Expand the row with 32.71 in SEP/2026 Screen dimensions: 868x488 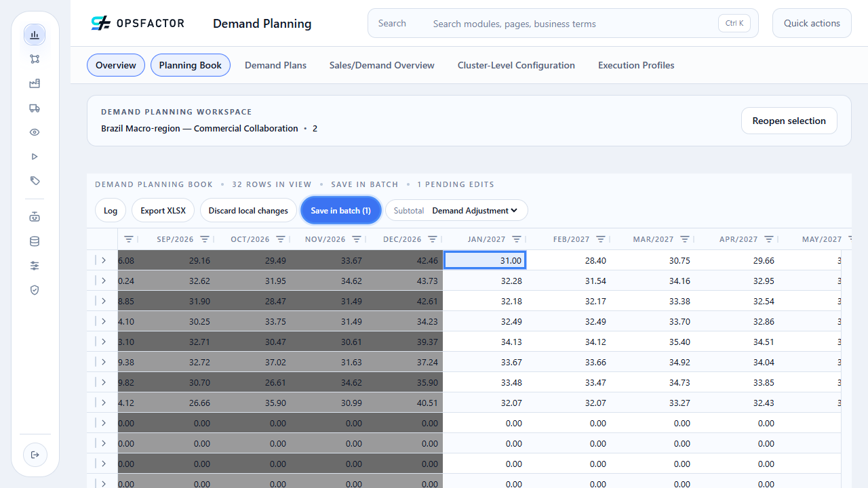(104, 342)
